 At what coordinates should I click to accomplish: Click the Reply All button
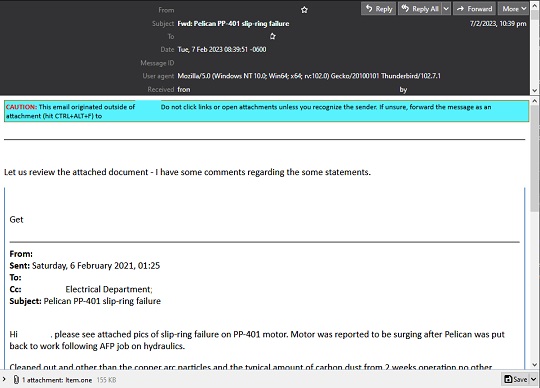(420, 9)
